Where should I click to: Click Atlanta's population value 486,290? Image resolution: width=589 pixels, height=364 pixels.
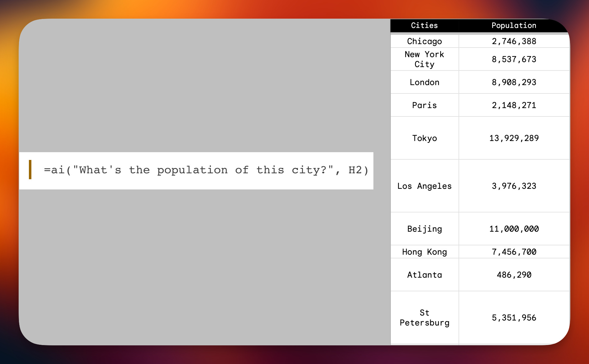click(514, 275)
